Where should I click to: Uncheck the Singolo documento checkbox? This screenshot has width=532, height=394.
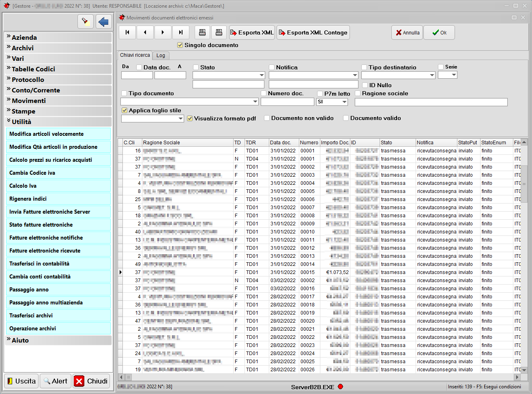180,45
